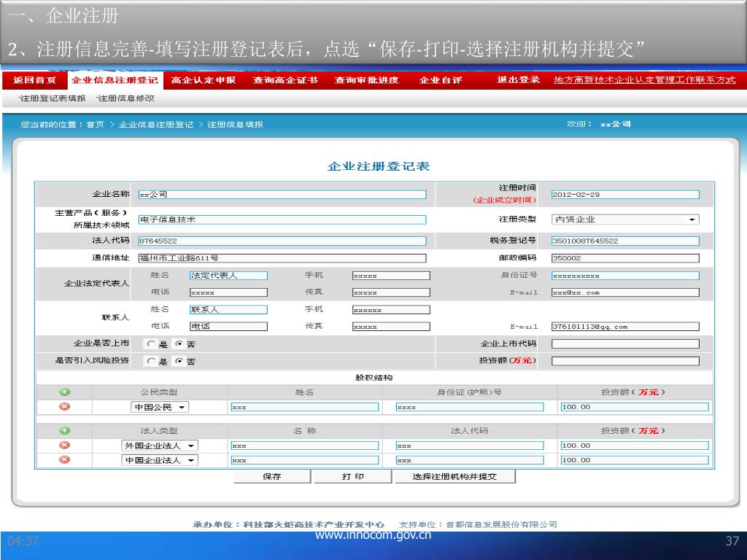Select 是 for 是否引入风险投资

pos(151,361)
